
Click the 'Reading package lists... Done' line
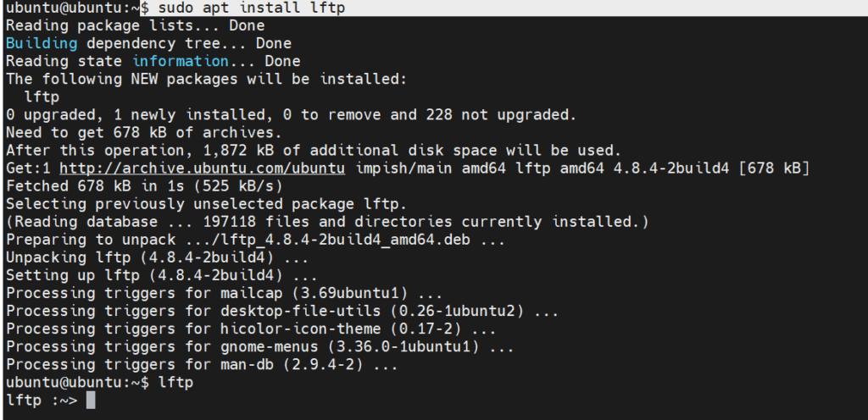tap(135, 26)
